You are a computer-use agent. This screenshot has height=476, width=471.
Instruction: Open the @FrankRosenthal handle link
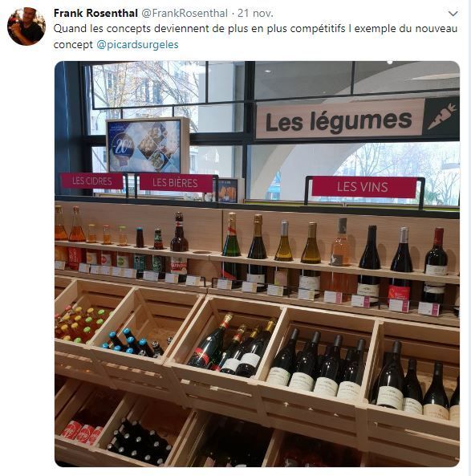(185, 13)
